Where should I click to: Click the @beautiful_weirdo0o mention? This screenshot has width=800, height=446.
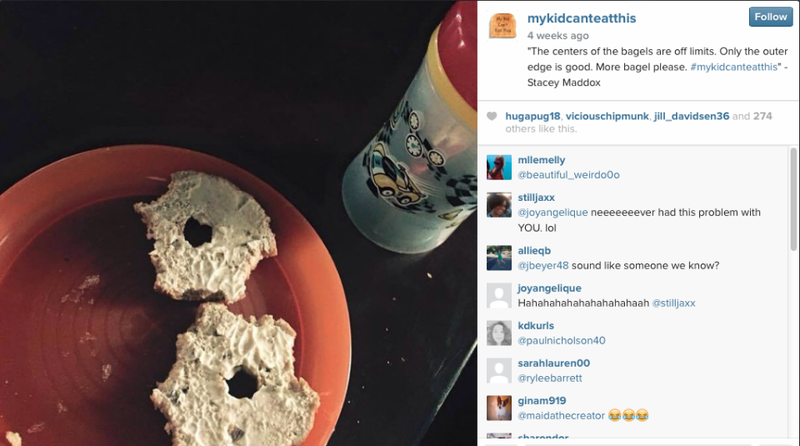point(568,175)
